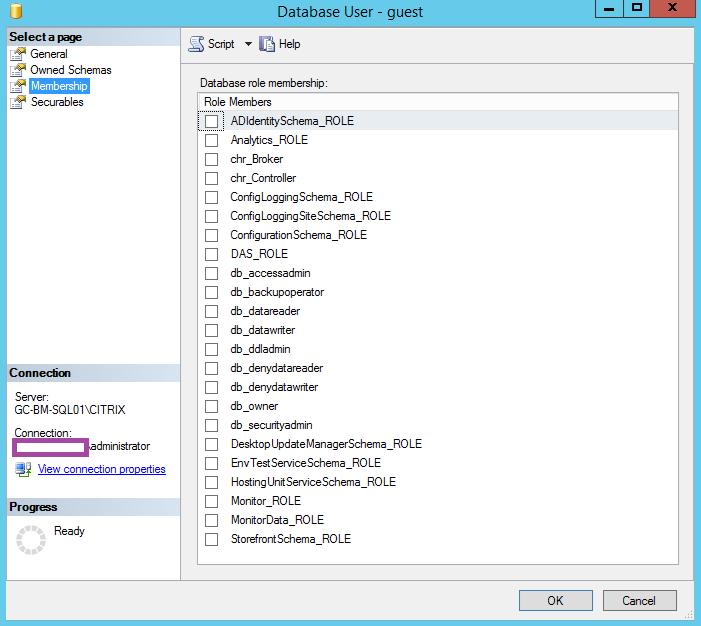Check the db_accessadmin checkbox

[211, 273]
